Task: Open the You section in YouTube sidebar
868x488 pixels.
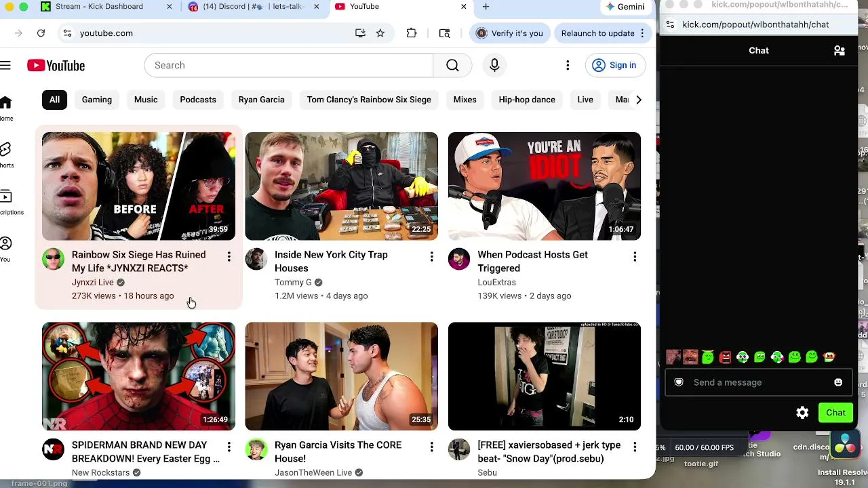Action: (6, 249)
